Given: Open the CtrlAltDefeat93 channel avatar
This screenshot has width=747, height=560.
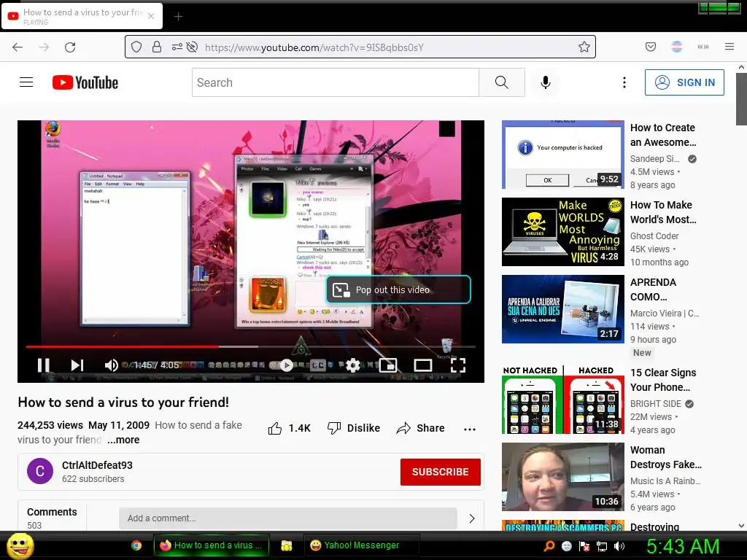Looking at the screenshot, I should tap(40, 471).
